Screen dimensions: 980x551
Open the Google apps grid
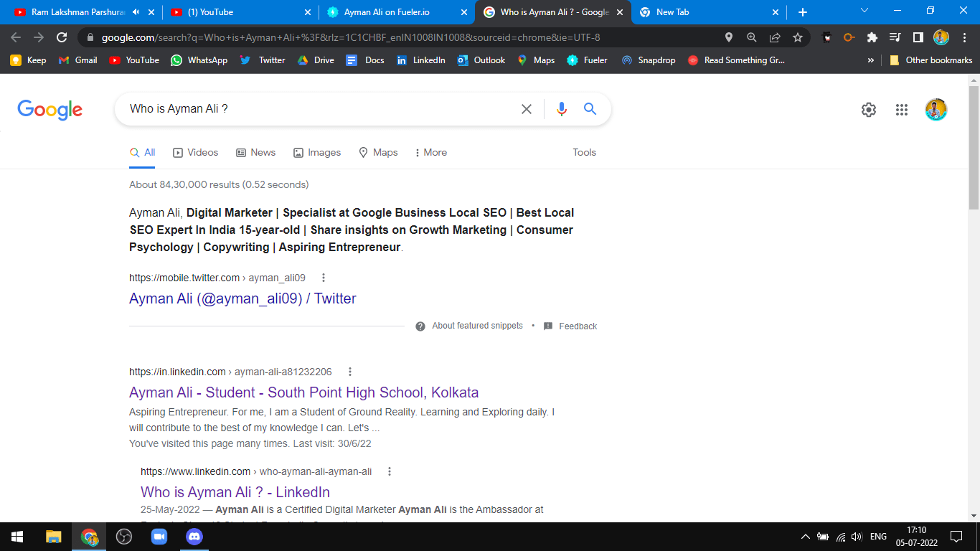tap(902, 110)
